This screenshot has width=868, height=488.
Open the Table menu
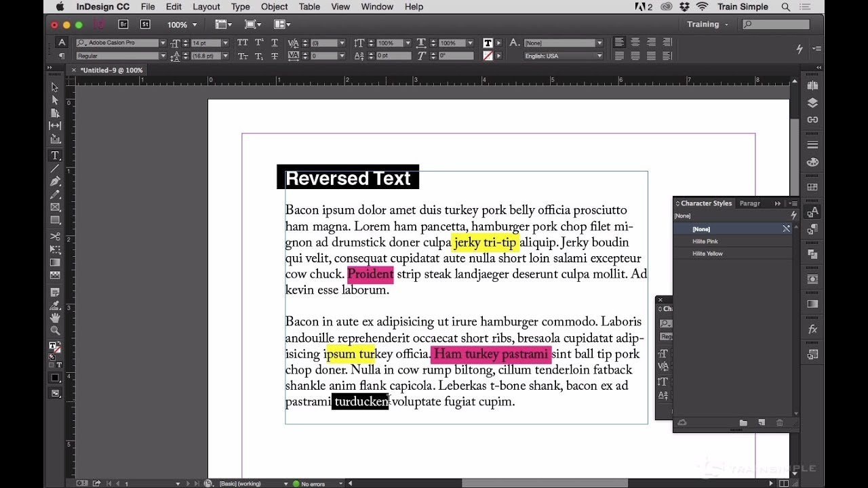tap(309, 7)
